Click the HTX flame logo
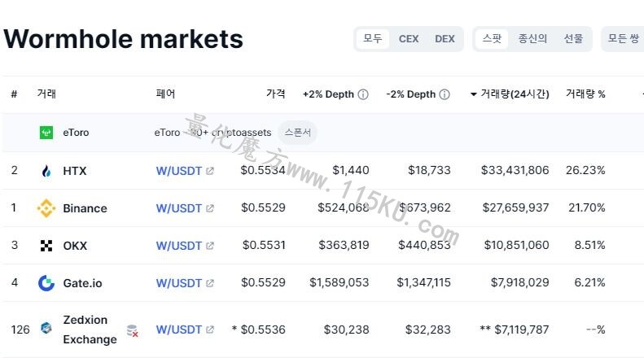 46,171
